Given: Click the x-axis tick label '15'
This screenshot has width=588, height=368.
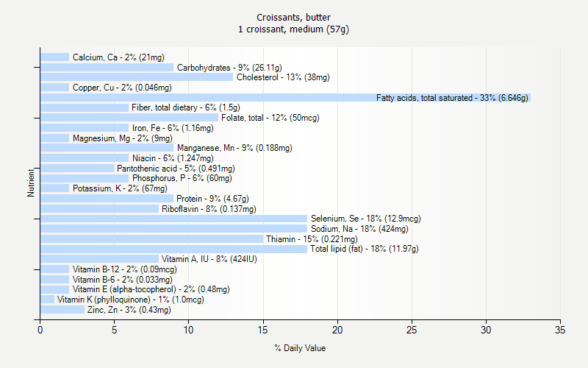Looking at the screenshot, I should click(263, 330).
